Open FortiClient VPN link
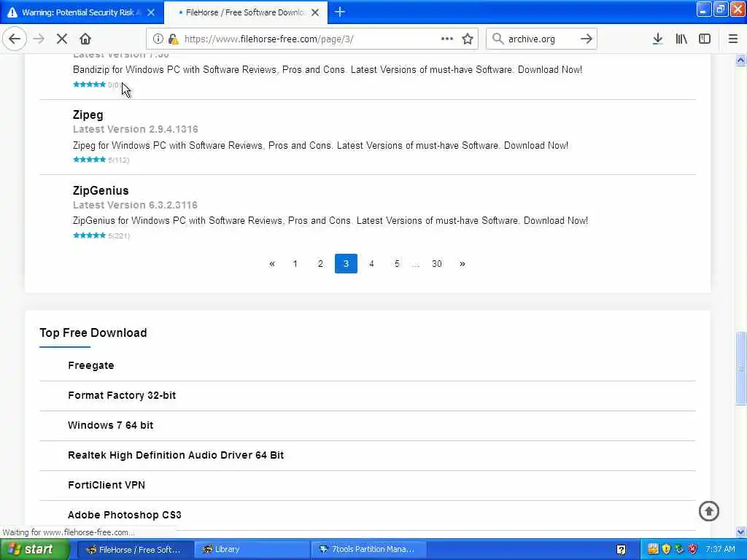 click(x=107, y=485)
